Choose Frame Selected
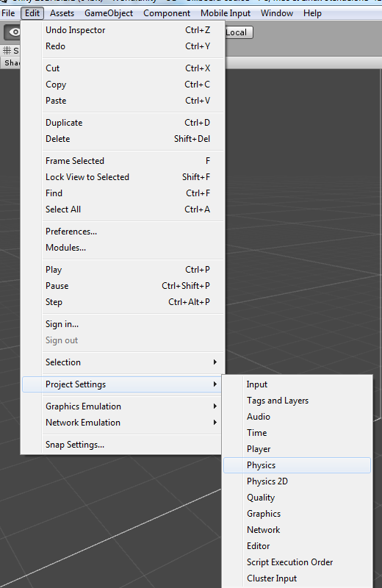 pyautogui.click(x=123, y=161)
